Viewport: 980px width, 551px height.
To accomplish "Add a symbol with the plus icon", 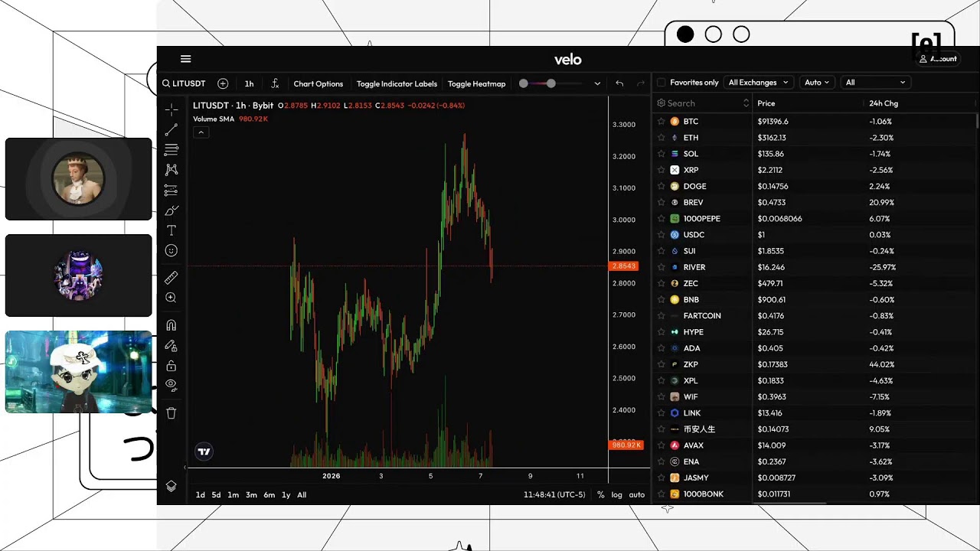I will 223,83.
